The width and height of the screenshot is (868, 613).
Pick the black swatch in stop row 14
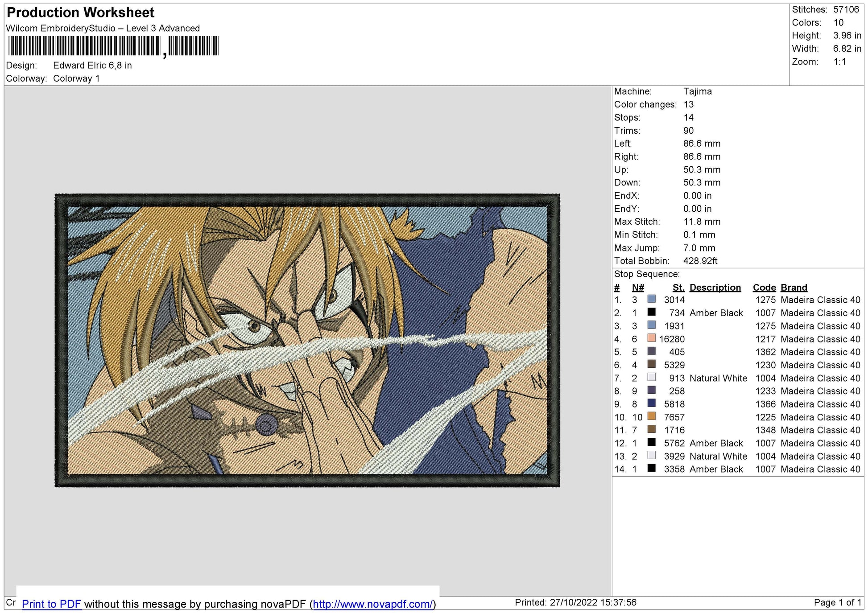pos(652,469)
